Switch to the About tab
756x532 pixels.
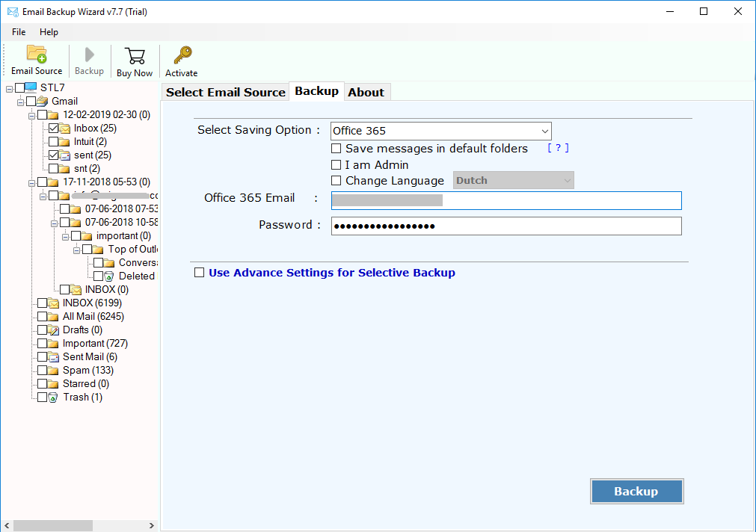[x=366, y=92]
